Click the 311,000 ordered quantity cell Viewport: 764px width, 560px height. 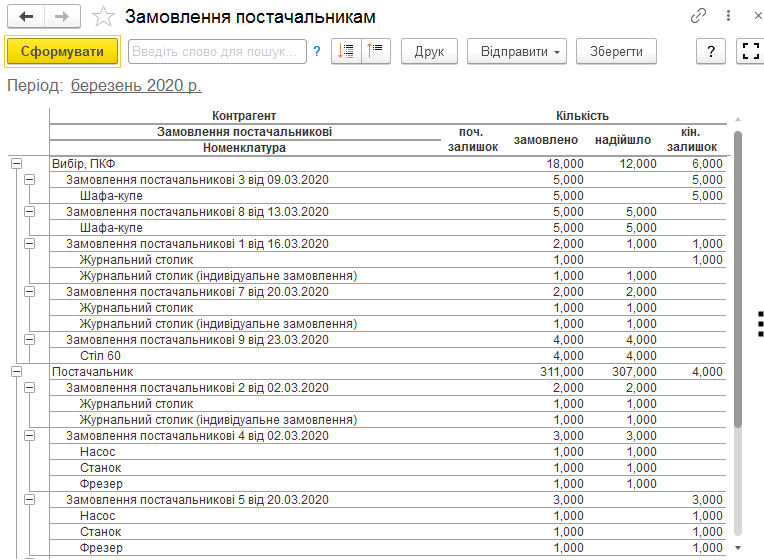tap(561, 371)
